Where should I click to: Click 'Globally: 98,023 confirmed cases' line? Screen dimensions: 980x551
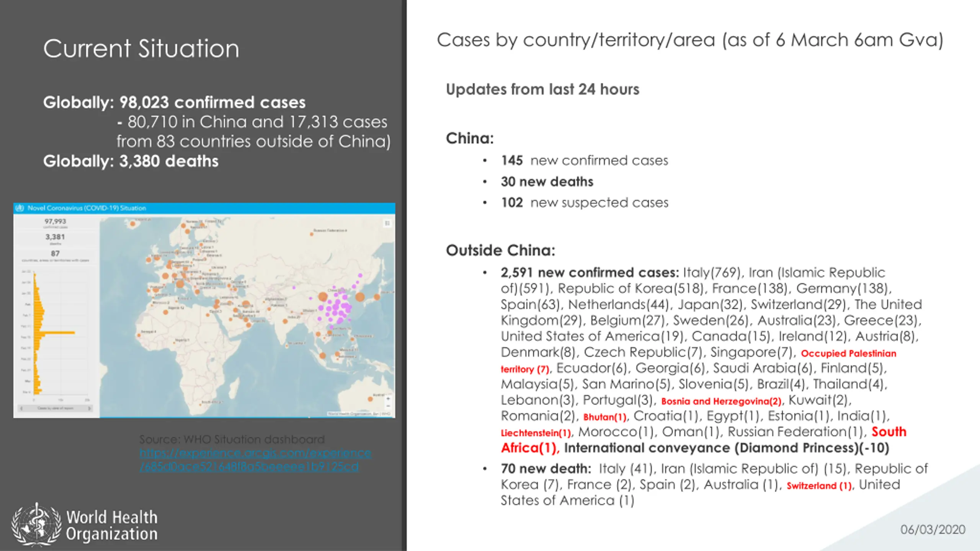pos(174,103)
